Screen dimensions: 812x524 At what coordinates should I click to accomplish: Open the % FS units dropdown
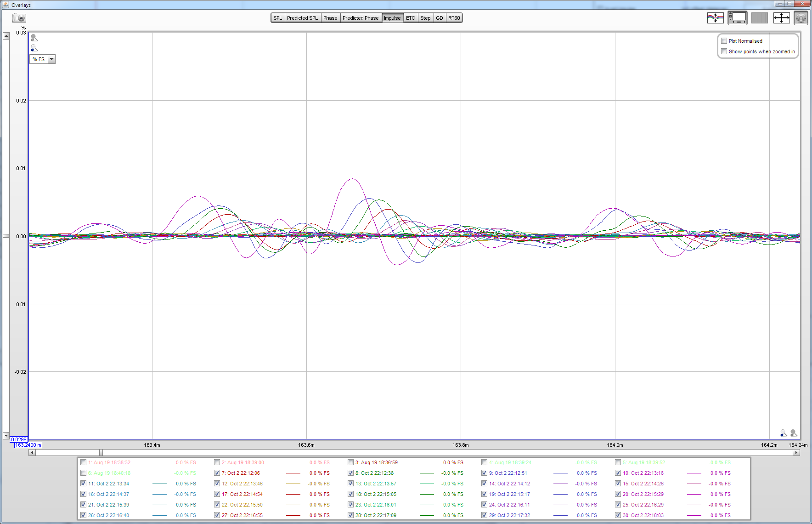tap(51, 59)
